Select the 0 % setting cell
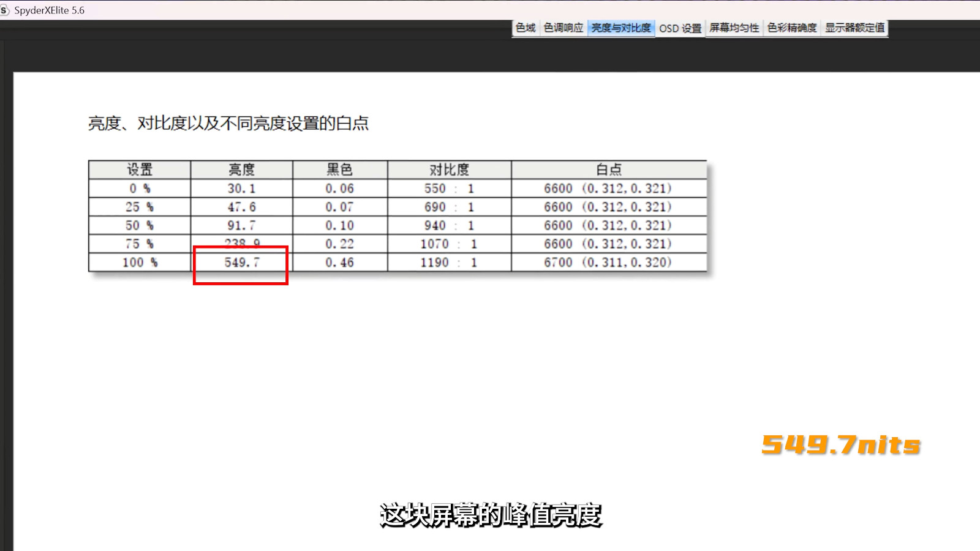The height and width of the screenshot is (551, 980). (x=140, y=189)
